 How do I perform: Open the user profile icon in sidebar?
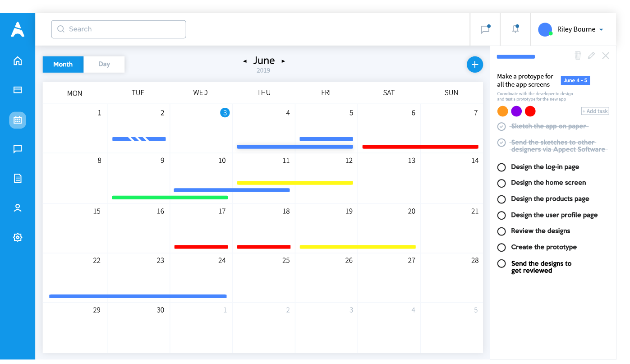[18, 208]
